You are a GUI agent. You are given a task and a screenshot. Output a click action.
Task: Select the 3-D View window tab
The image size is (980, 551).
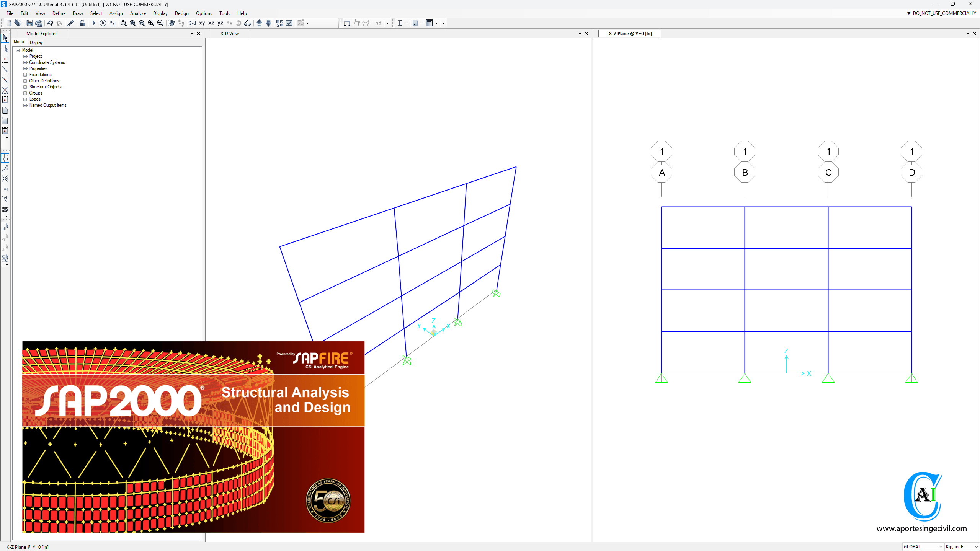pos(230,34)
